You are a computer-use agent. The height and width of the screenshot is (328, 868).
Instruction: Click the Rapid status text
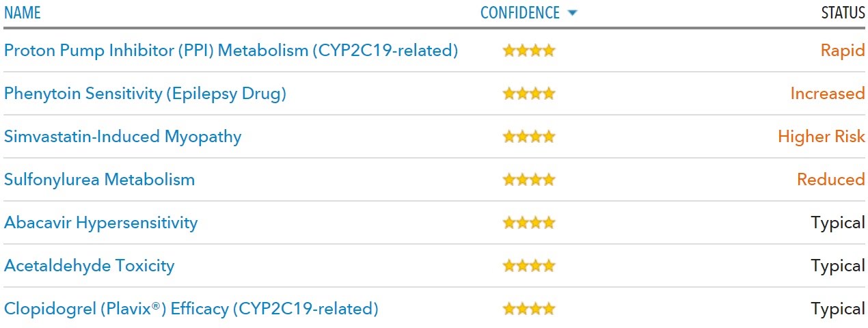click(843, 51)
